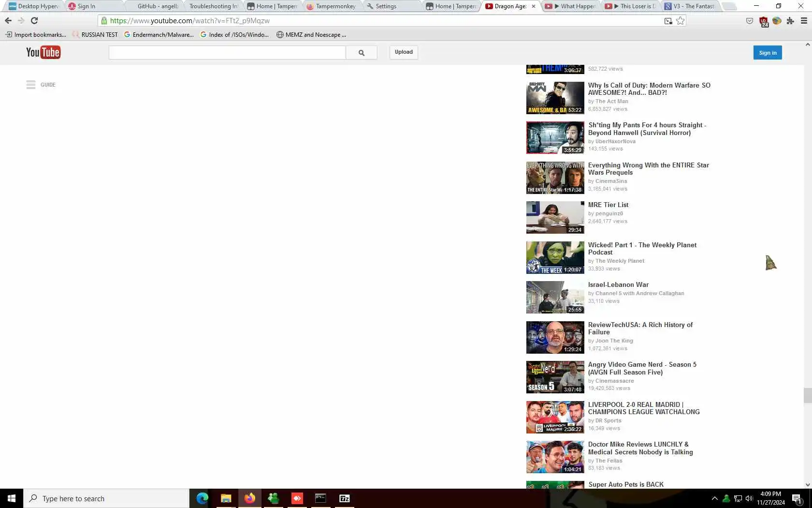Click the green padlock site security icon

[104, 21]
